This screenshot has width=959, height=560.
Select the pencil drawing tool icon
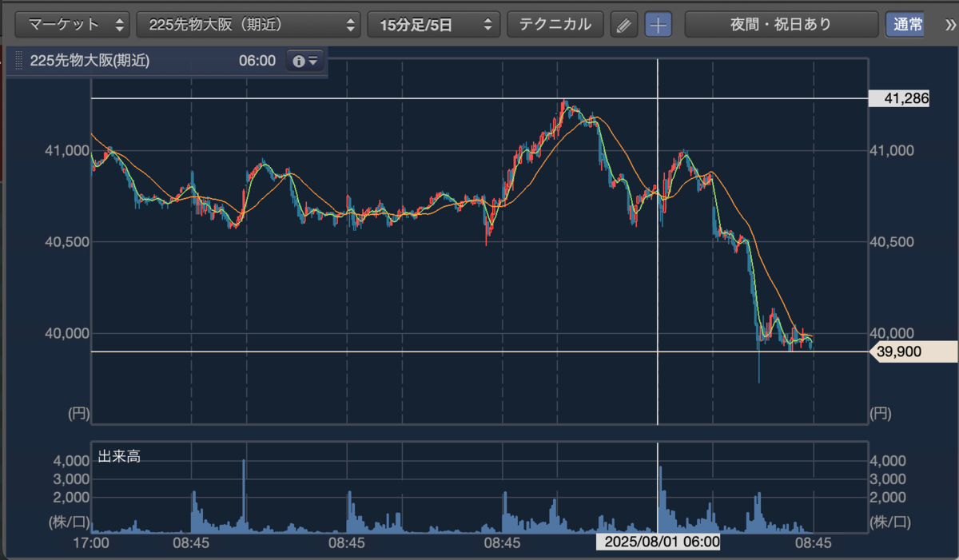tap(624, 25)
